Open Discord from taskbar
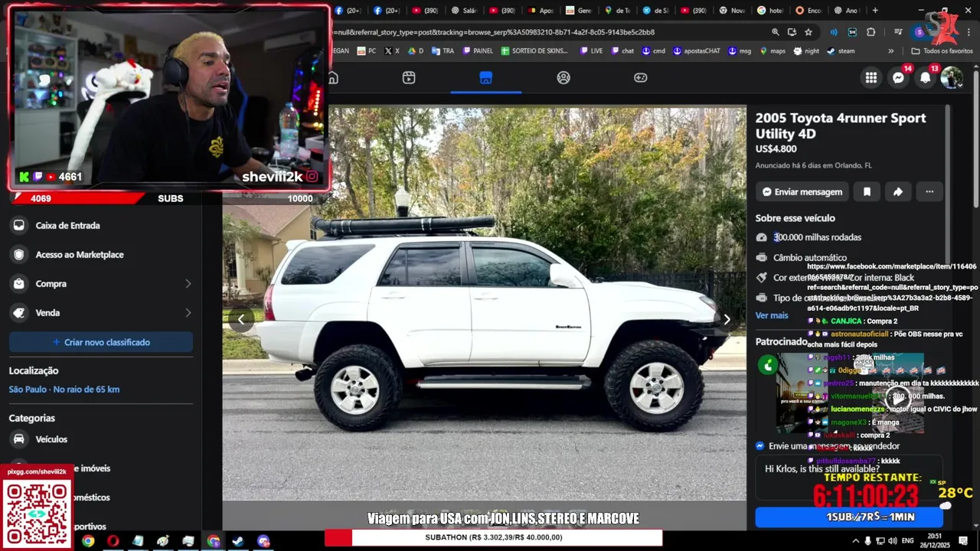 pos(263,541)
